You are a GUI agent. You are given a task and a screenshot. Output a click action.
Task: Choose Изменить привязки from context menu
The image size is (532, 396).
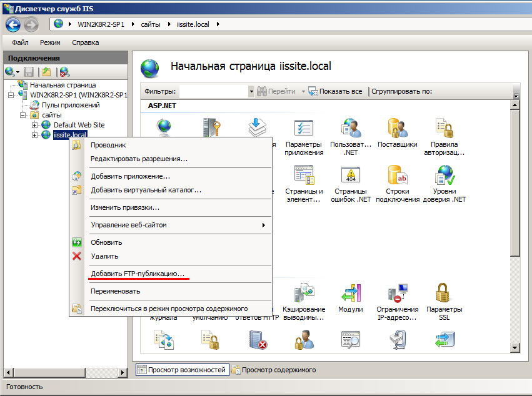125,207
